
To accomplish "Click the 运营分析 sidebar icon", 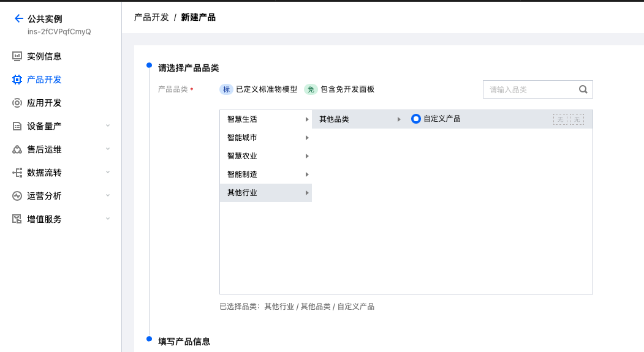I will (17, 196).
